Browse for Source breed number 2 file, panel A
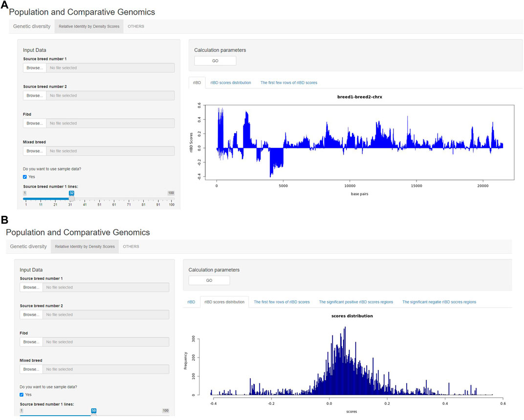524x420 pixels. [35, 96]
